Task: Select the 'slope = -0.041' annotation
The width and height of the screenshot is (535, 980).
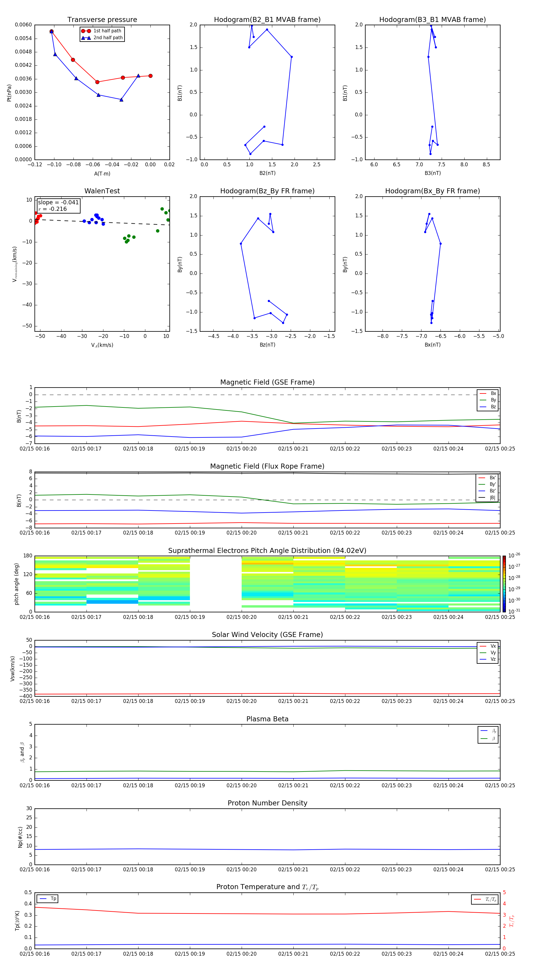Action: [58, 203]
